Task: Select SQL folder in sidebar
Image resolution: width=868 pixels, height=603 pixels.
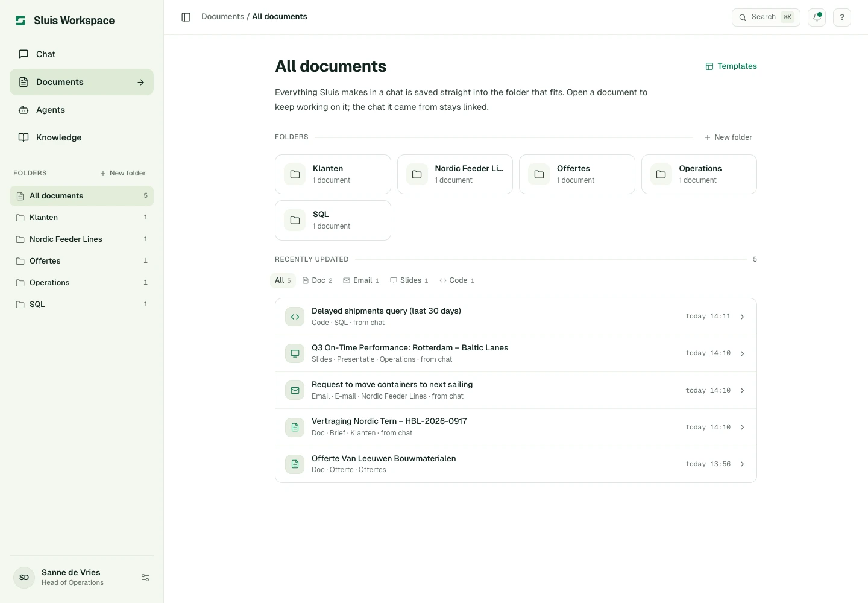Action: click(81, 305)
